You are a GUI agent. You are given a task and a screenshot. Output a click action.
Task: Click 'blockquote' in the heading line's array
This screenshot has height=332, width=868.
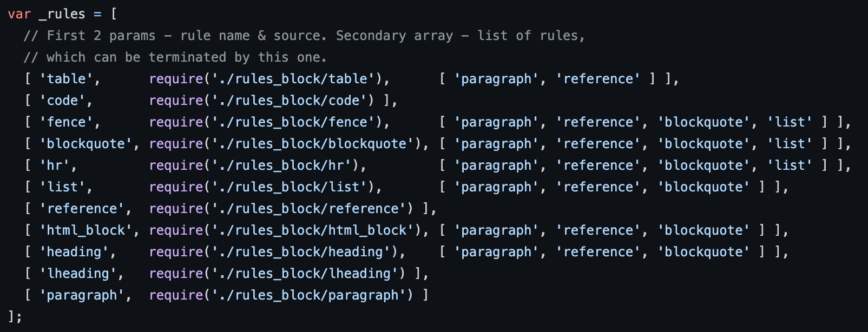pyautogui.click(x=704, y=252)
